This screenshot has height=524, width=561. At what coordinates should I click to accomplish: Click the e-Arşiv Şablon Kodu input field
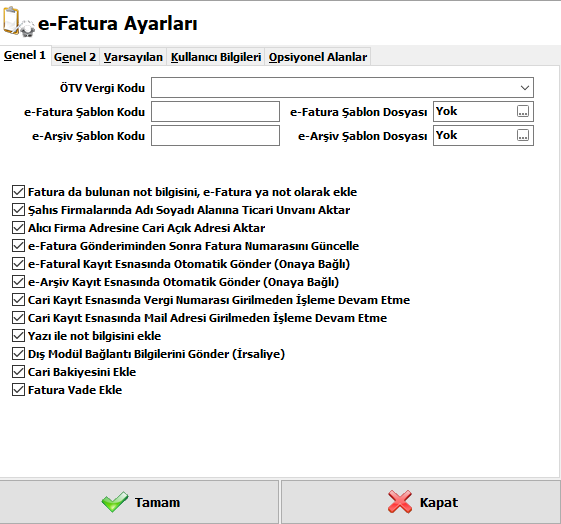[215, 136]
